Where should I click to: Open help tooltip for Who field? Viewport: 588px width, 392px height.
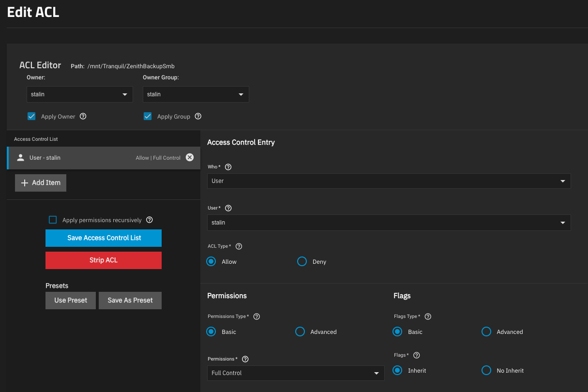(x=228, y=167)
